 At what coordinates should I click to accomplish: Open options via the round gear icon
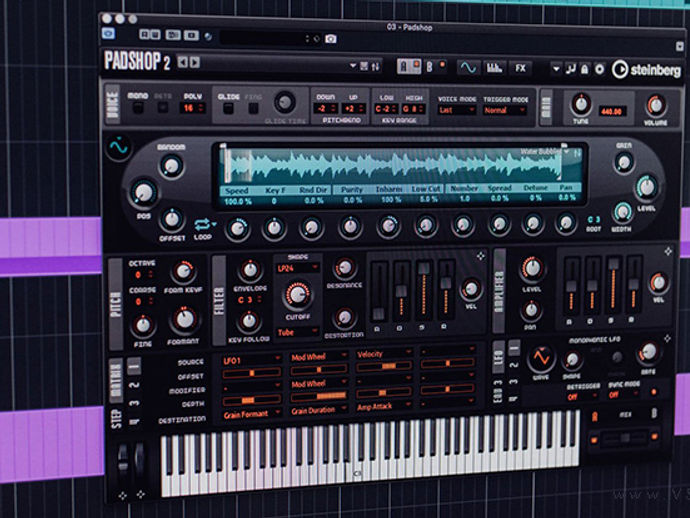coord(599,70)
